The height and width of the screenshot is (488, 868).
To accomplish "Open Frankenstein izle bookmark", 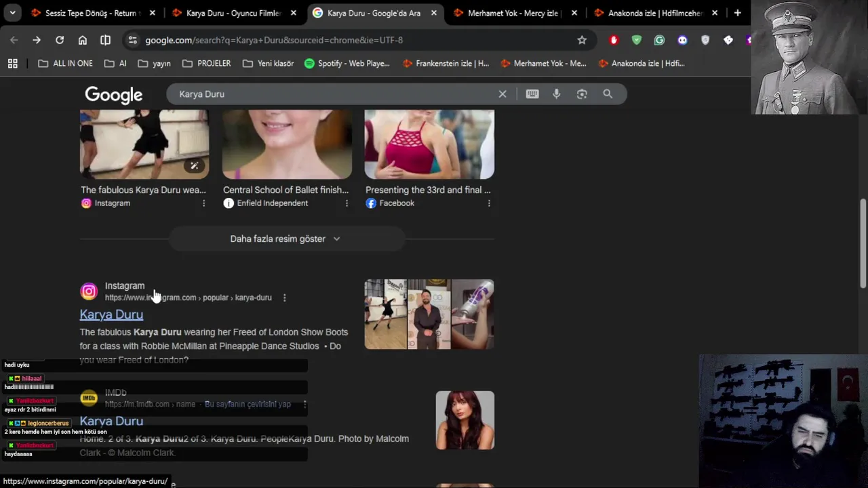I will pos(446,63).
